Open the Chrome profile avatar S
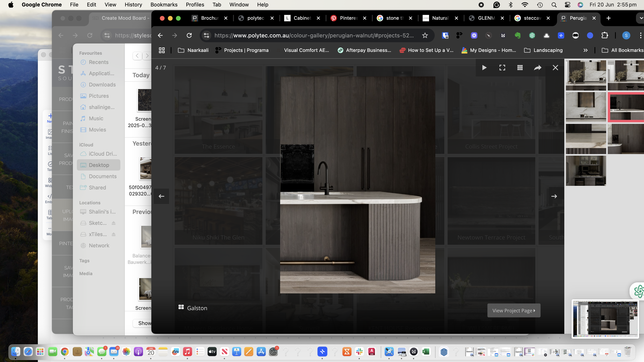 point(626,35)
